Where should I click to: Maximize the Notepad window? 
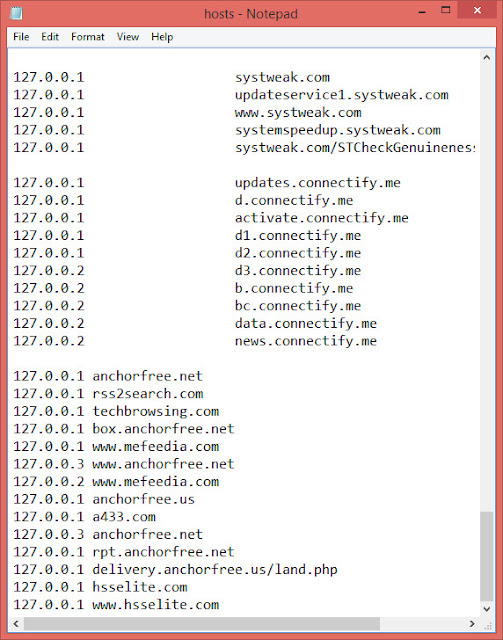(446, 11)
